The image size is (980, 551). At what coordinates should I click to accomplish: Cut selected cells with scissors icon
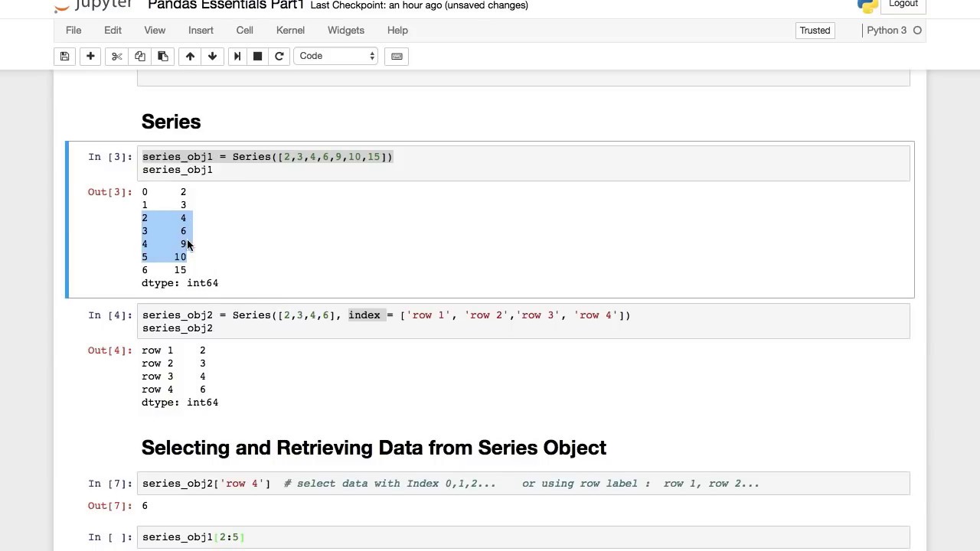click(117, 56)
